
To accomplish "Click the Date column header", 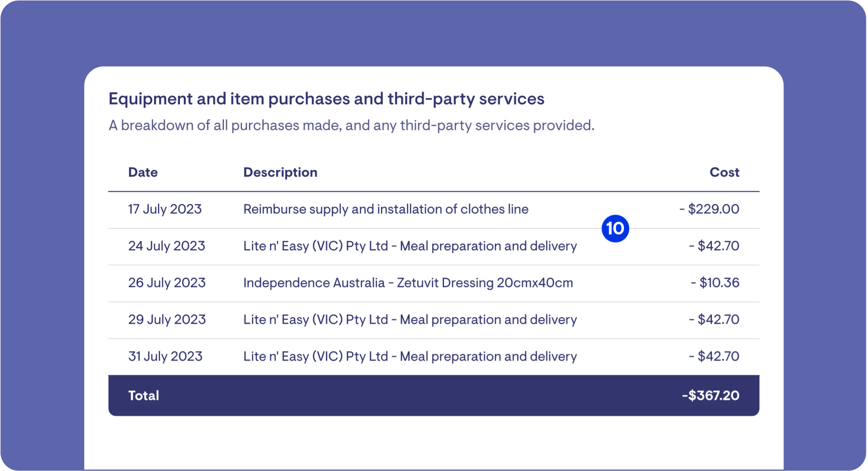I will point(143,172).
